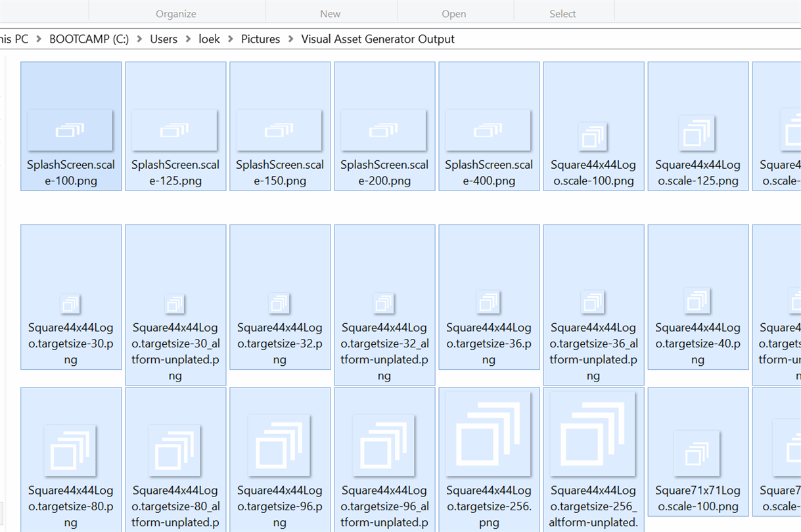
Task: Expand chevron after Users breadcrumb
Action: tap(188, 39)
